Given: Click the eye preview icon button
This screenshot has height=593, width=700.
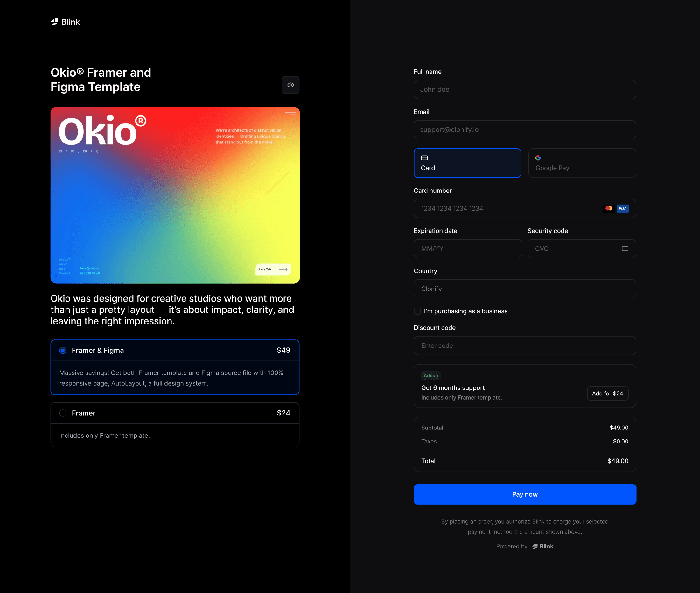Looking at the screenshot, I should (x=290, y=85).
